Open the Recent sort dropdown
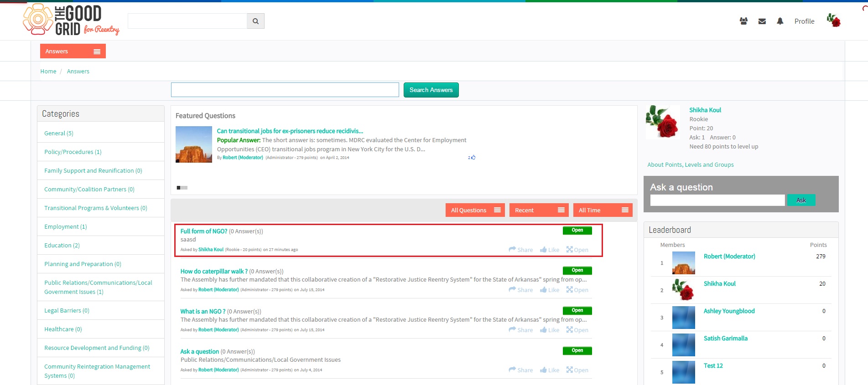Screen dimensions: 868x385 539,210
